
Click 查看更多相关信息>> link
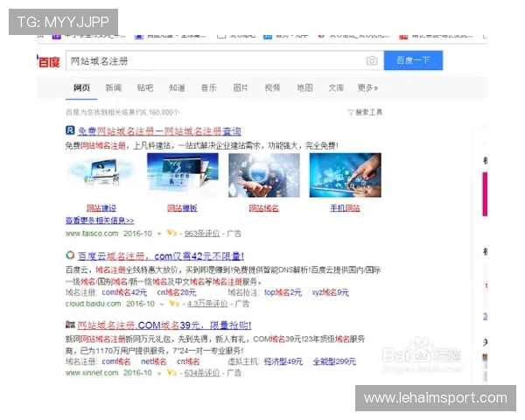click(100, 220)
